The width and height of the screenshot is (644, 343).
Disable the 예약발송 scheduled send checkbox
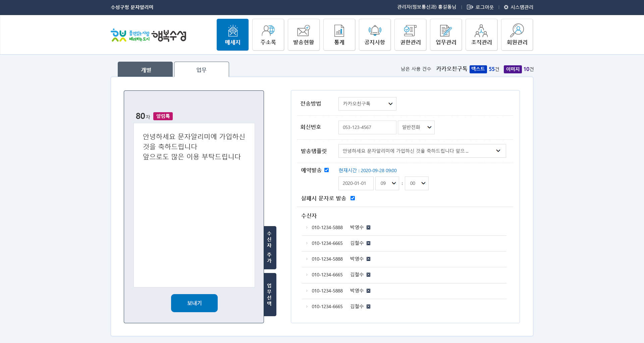click(x=327, y=170)
